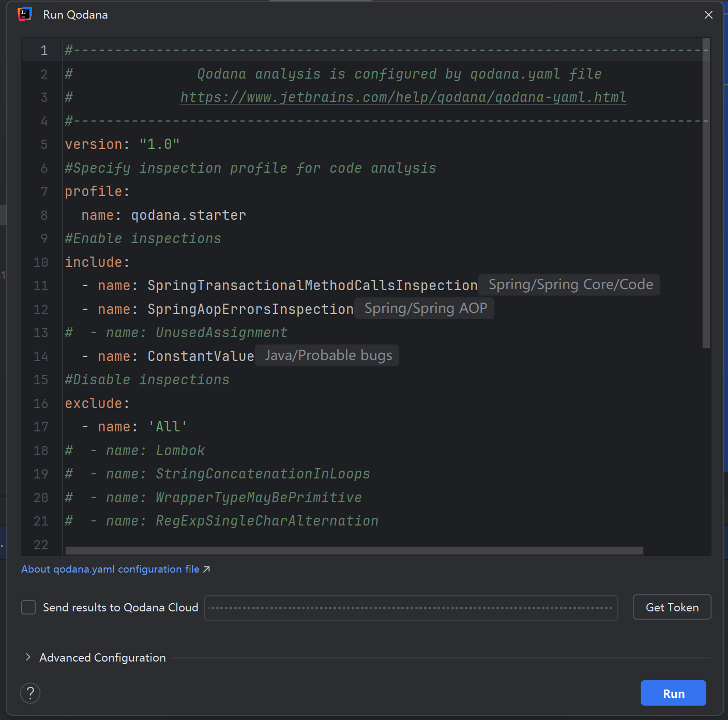Click the external link arrow icon
The image size is (728, 720).
206,569
